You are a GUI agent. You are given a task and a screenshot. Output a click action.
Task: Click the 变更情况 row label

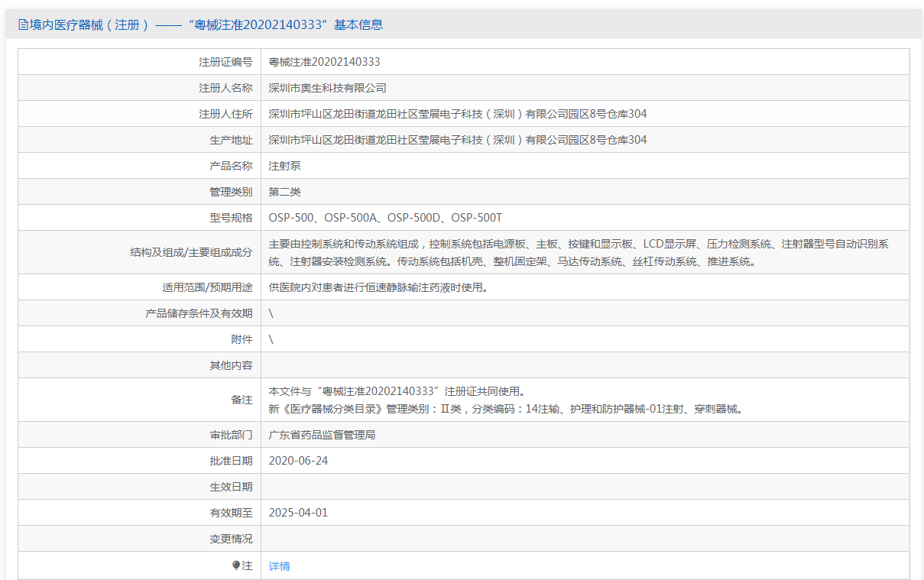pos(231,539)
